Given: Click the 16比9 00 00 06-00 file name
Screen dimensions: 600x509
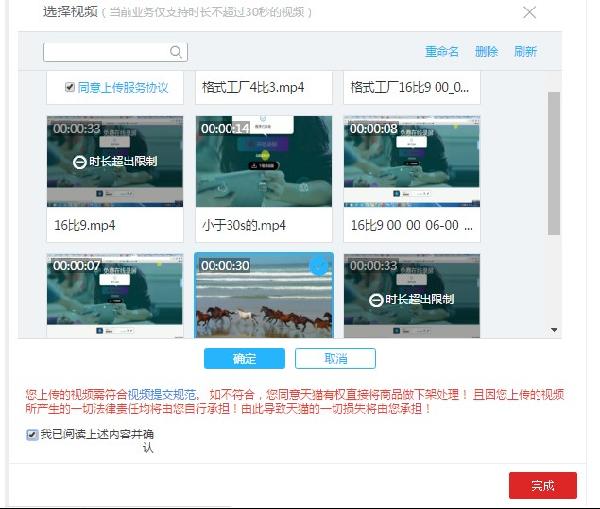Looking at the screenshot, I should coord(412,225).
